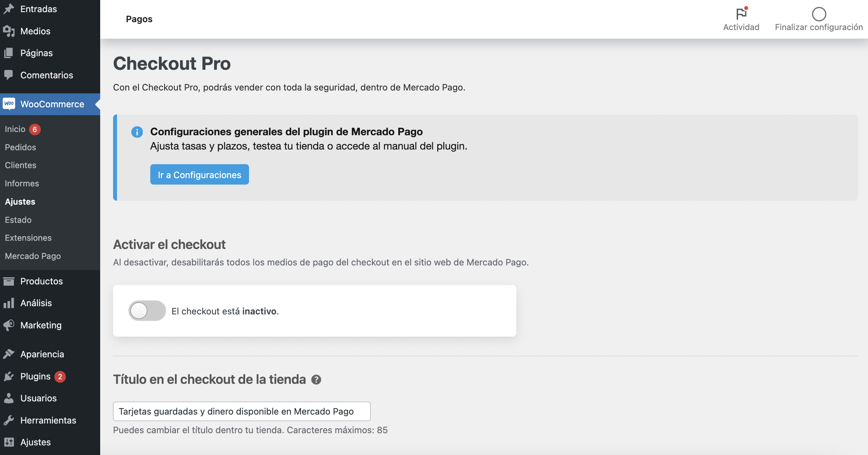Click the Usuarios person icon
The width and height of the screenshot is (868, 455).
coord(9,398)
